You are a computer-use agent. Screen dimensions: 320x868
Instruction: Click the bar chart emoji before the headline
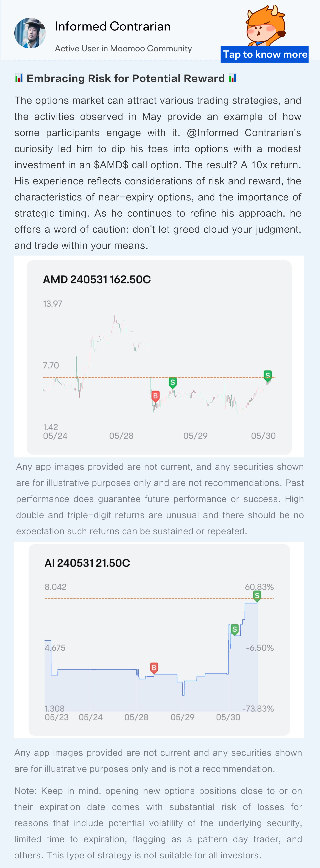[19, 78]
